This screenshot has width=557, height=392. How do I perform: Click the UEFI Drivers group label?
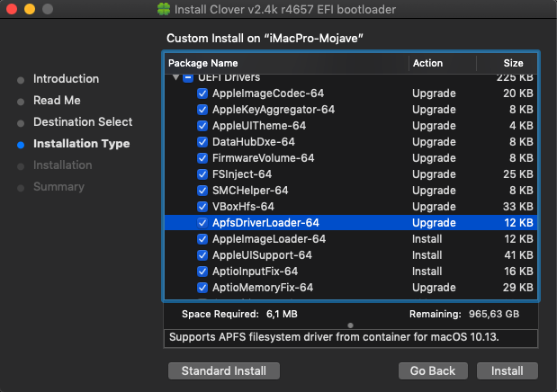coord(229,77)
